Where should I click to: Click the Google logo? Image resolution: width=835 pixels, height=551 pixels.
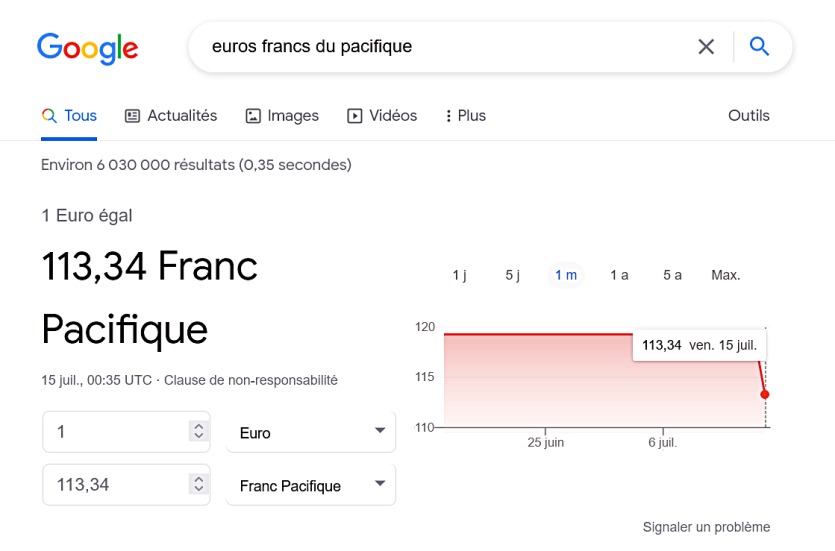pyautogui.click(x=88, y=47)
